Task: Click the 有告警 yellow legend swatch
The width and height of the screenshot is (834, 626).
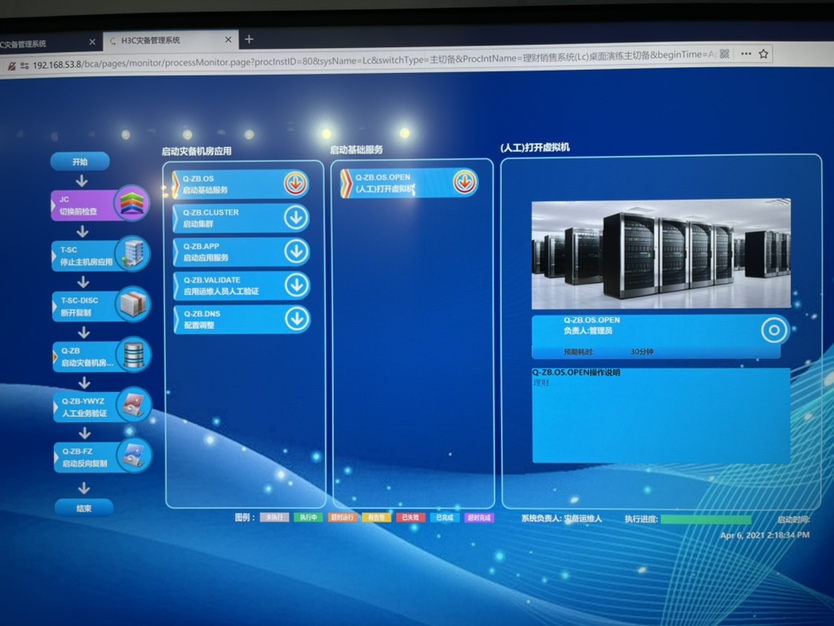Action: [x=377, y=517]
